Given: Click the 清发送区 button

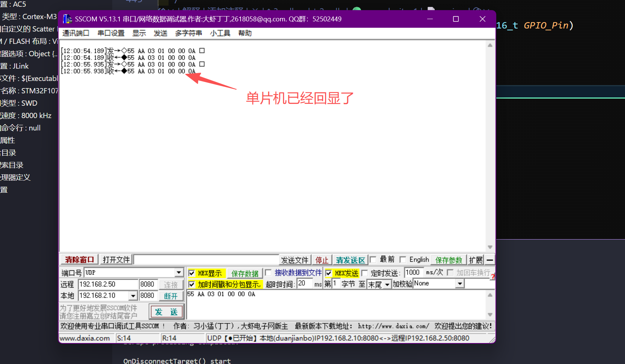Looking at the screenshot, I should point(350,260).
